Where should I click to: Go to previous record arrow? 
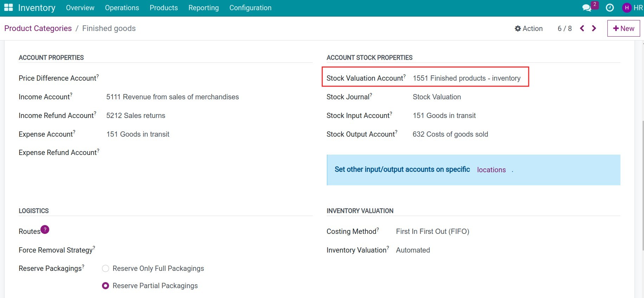click(582, 29)
